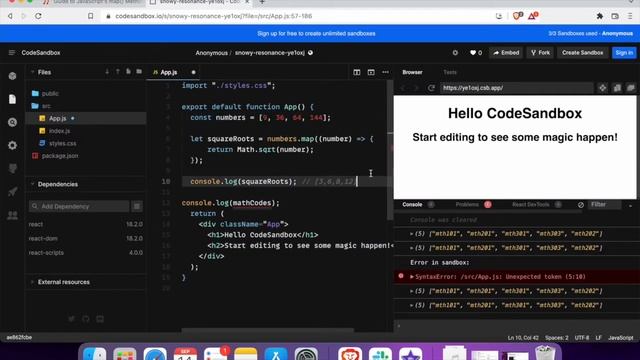
Task: Switch to the Tests tab
Action: pos(450,72)
